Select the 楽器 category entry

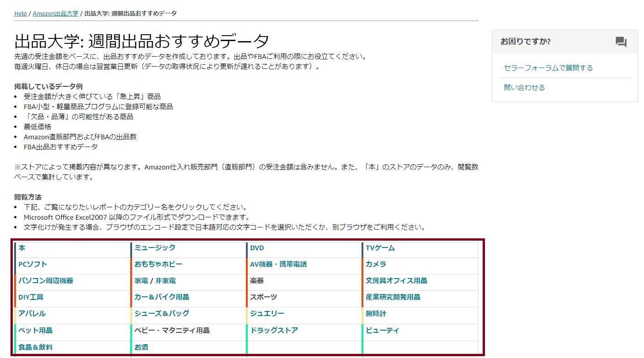257,281
